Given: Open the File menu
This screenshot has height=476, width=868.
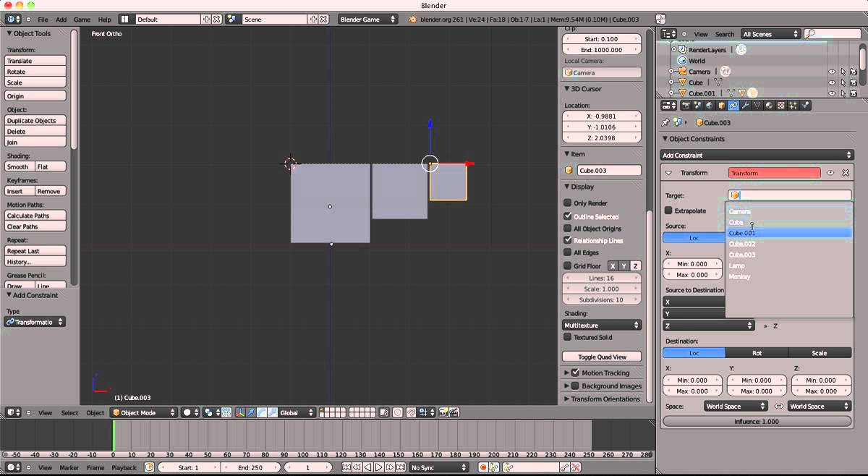Looking at the screenshot, I should 43,20.
